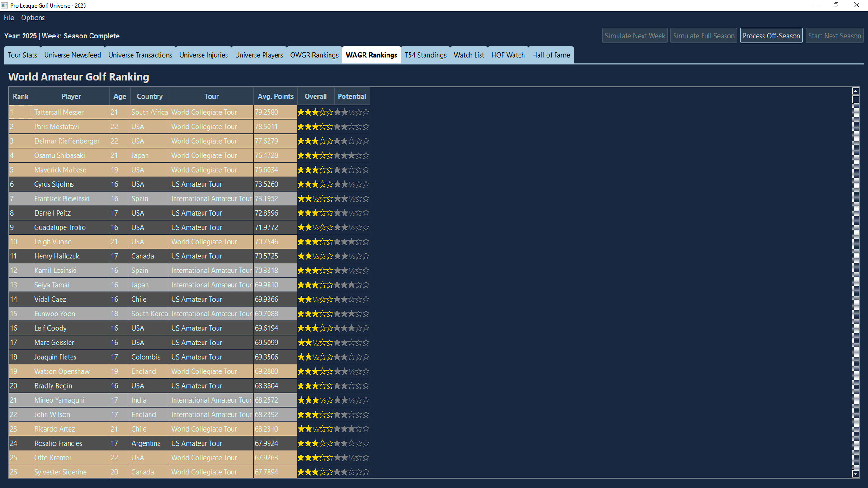Image resolution: width=868 pixels, height=488 pixels.
Task: Click the Simulate Next Week button
Action: click(634, 36)
